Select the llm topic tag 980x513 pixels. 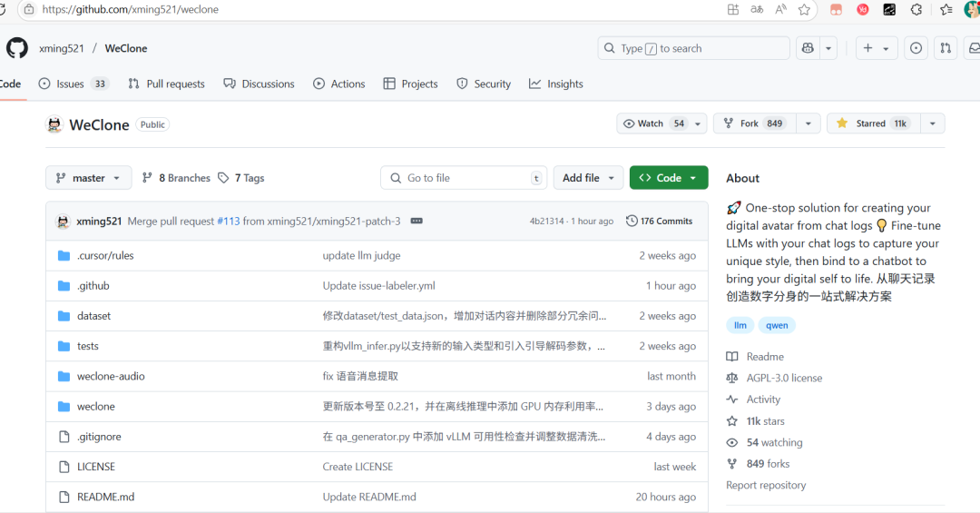(x=740, y=325)
